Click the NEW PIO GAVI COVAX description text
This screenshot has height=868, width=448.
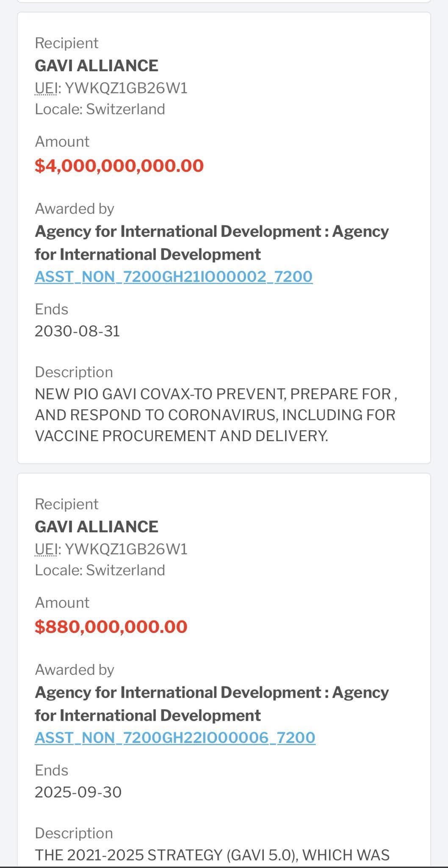point(215,415)
